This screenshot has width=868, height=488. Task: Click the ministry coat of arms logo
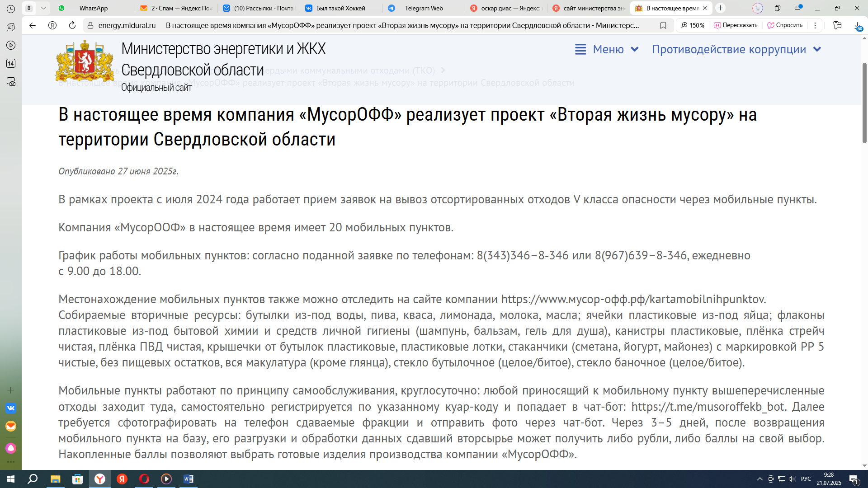click(x=85, y=61)
